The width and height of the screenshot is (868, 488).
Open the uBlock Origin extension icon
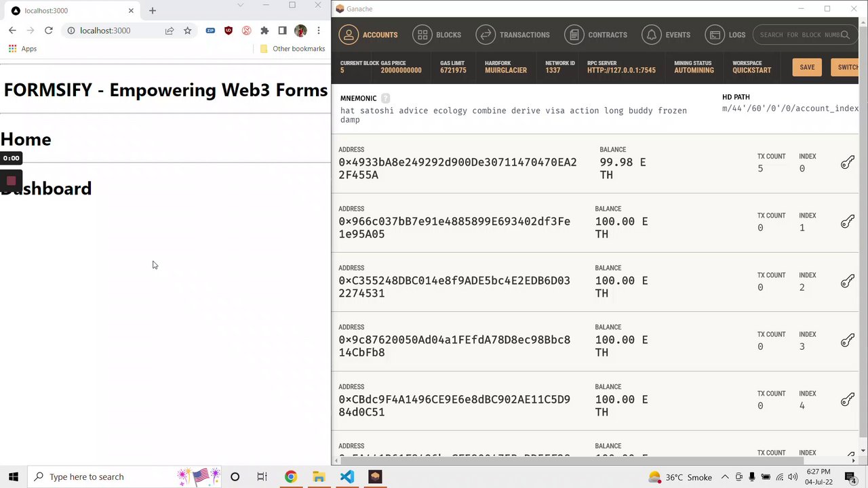[229, 30]
